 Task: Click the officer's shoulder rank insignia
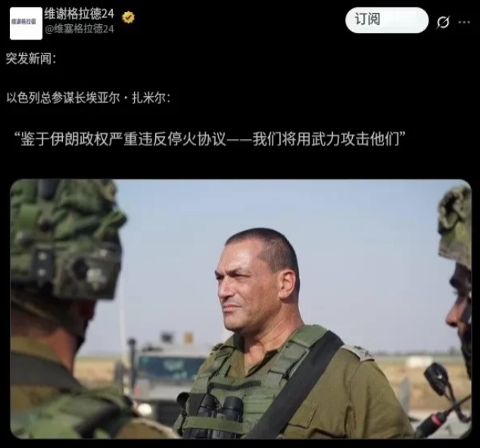point(357,353)
